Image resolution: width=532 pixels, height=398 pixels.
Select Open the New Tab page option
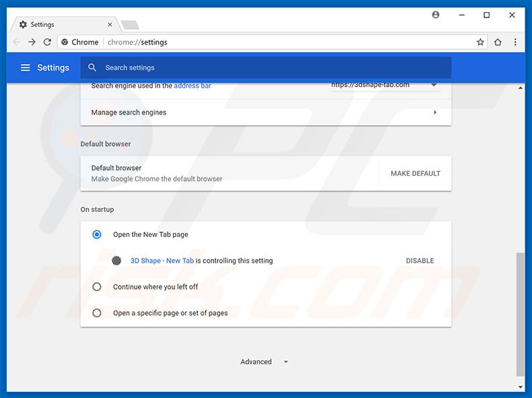tap(97, 234)
